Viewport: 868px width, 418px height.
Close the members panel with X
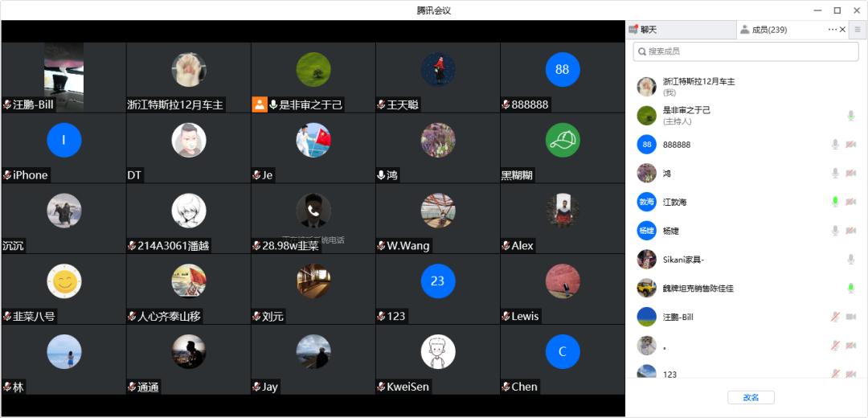(842, 30)
